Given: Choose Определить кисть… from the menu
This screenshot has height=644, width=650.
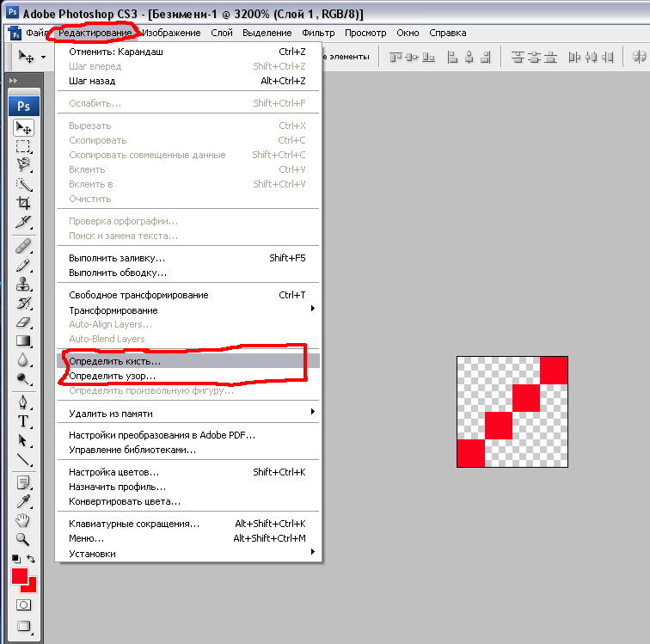Looking at the screenshot, I should [x=115, y=362].
